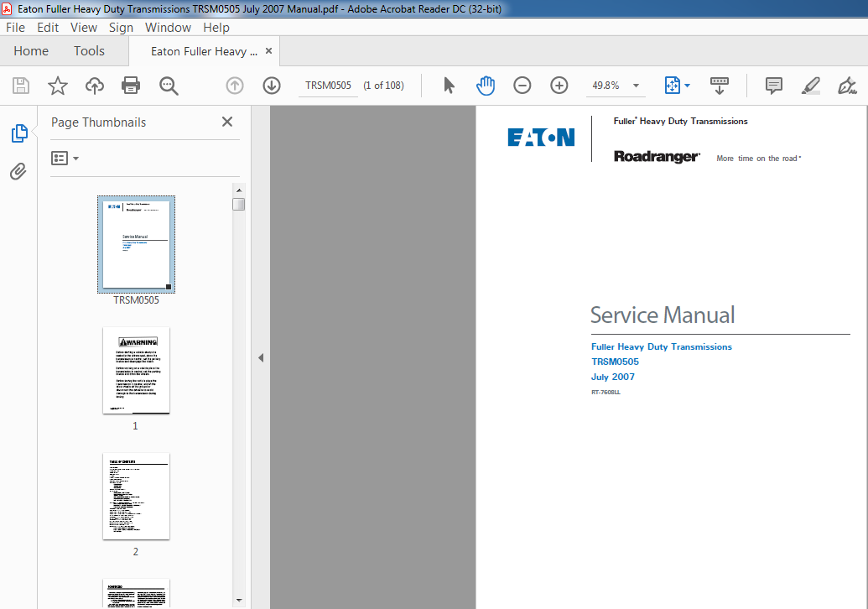Click the Page Thumbnails panel title
Image resolution: width=868 pixels, height=609 pixels.
coord(98,122)
